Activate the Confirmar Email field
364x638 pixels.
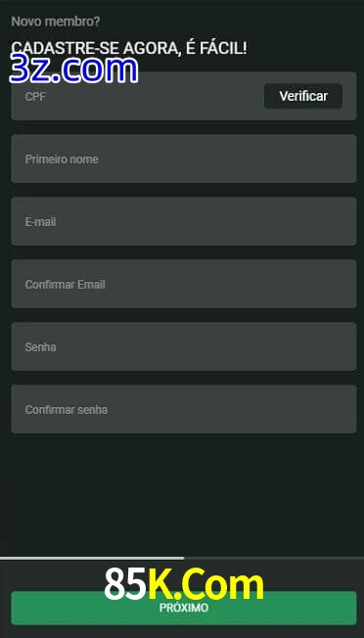tap(184, 284)
